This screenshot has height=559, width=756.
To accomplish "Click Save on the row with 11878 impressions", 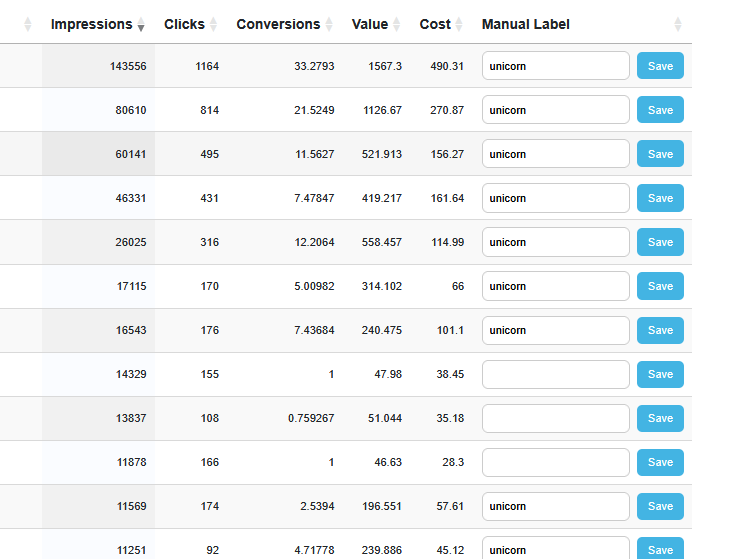I will [x=660, y=462].
